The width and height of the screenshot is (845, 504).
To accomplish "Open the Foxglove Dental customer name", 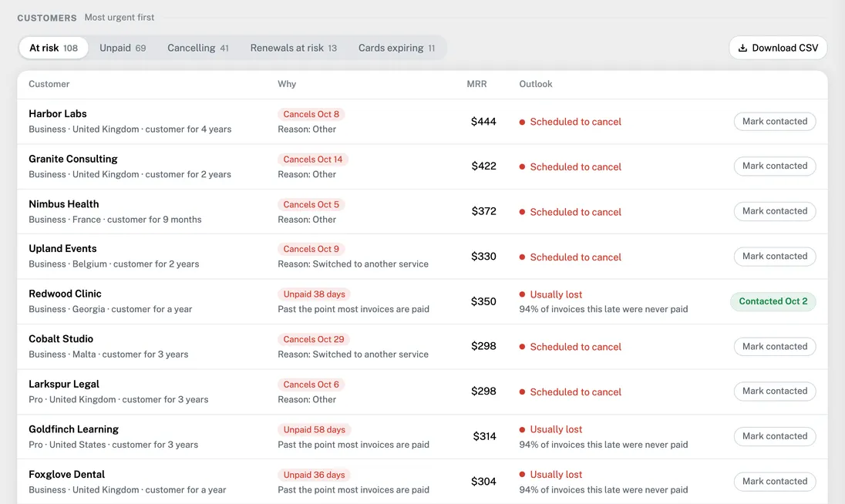I will point(66,475).
